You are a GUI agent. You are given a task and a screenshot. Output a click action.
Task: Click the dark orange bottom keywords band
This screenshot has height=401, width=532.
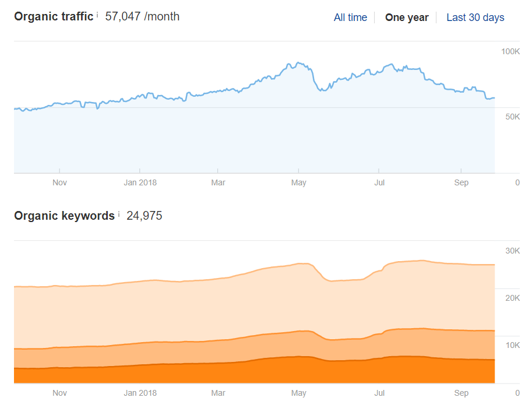(x=255, y=371)
